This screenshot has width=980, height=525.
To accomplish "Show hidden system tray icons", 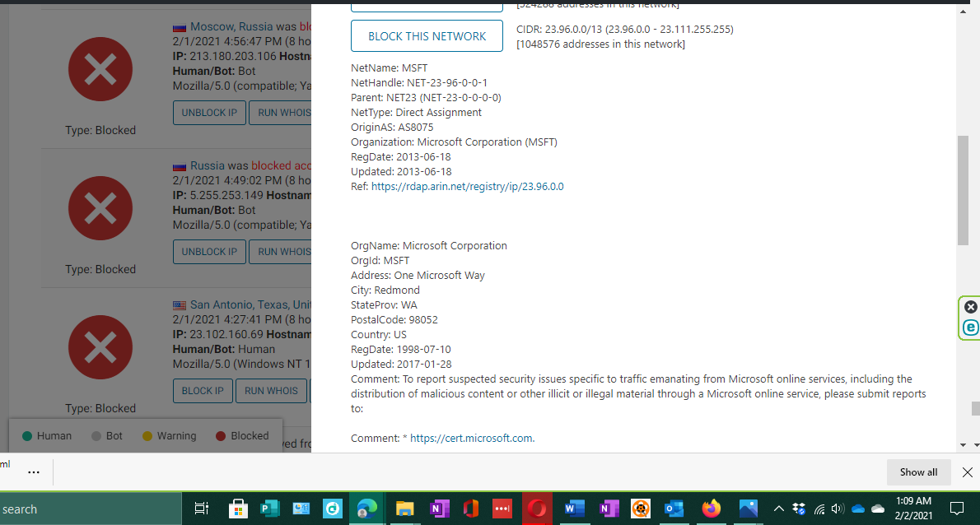I will point(778,509).
